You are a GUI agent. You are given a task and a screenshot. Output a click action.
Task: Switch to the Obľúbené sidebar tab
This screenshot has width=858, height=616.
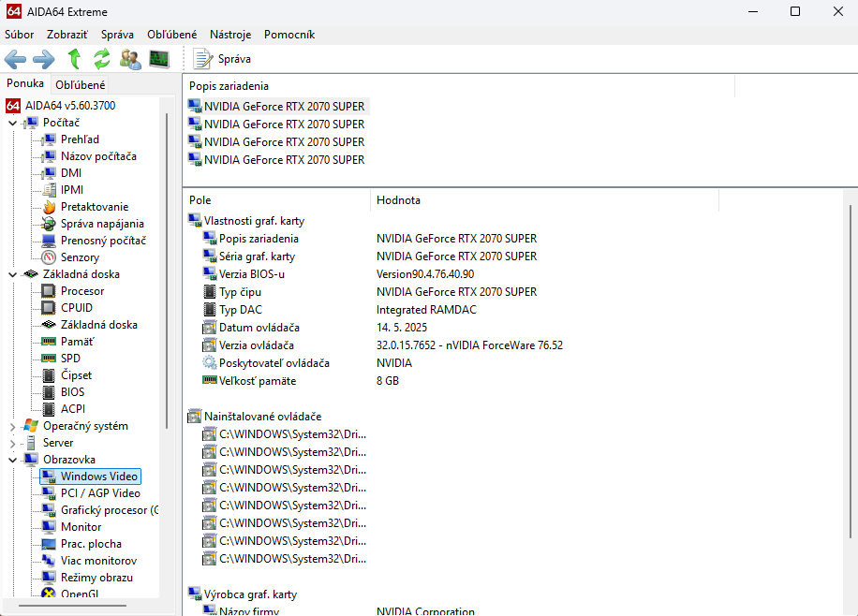(x=80, y=85)
